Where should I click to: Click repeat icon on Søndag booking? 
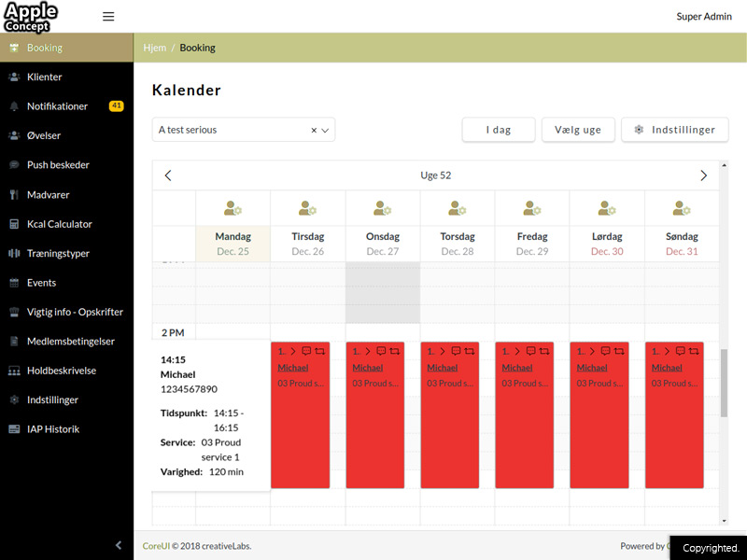coord(694,351)
